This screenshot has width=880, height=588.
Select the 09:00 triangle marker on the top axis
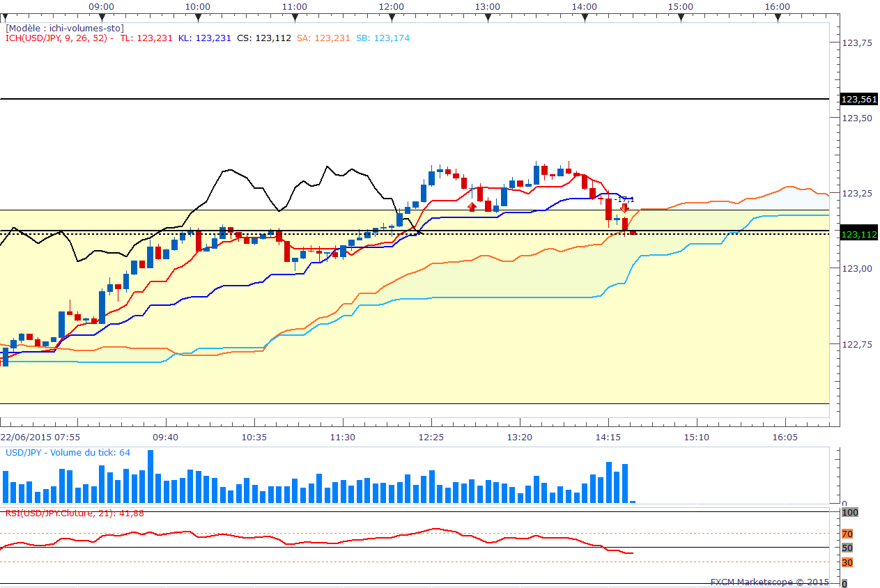coord(102,17)
